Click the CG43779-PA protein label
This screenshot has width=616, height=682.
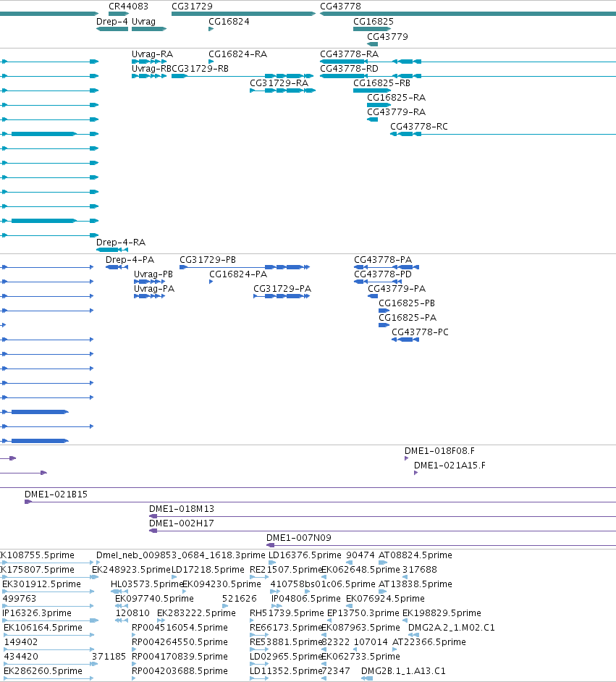point(397,289)
